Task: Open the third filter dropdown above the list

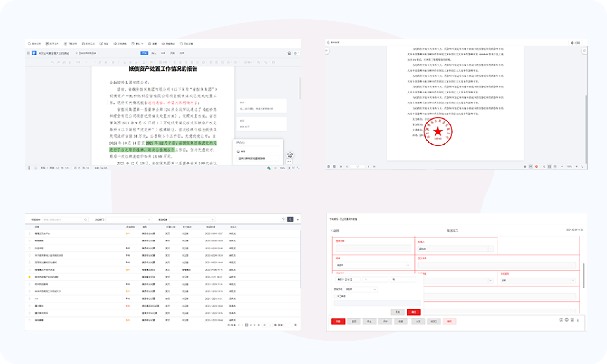Action: click(192, 219)
